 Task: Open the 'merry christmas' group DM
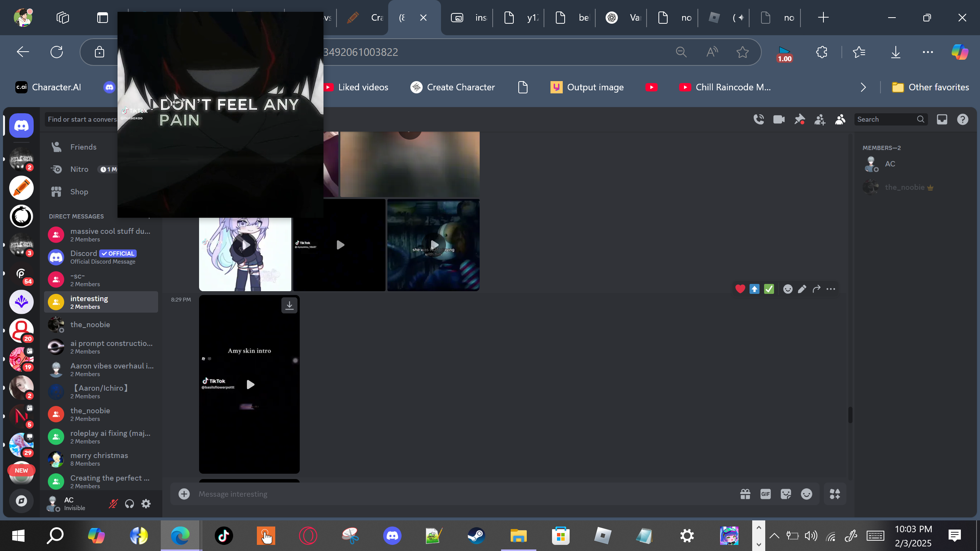[x=101, y=459]
